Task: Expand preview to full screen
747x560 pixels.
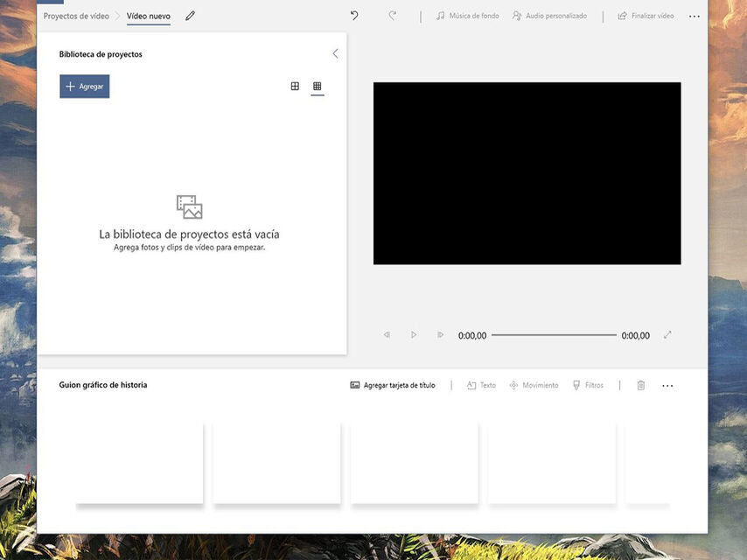Action: pos(667,334)
